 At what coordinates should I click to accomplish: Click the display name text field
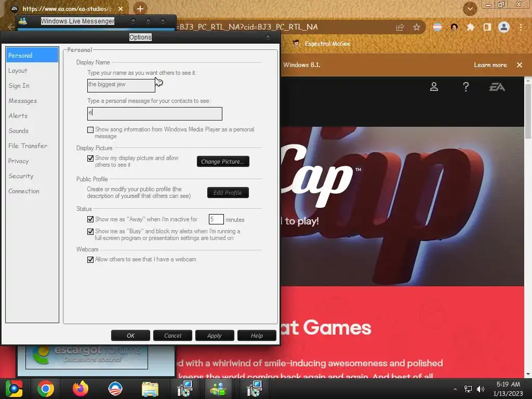(x=121, y=86)
